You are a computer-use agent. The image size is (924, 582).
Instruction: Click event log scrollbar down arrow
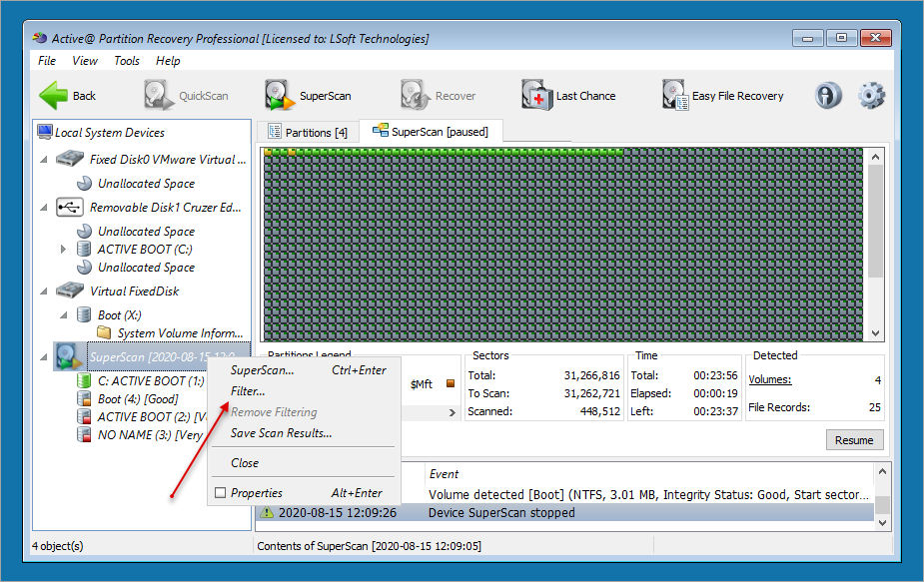pyautogui.click(x=882, y=522)
